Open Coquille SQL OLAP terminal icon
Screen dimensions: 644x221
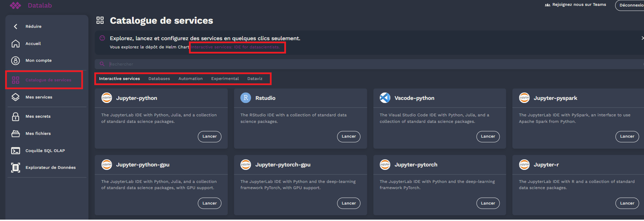click(x=15, y=151)
